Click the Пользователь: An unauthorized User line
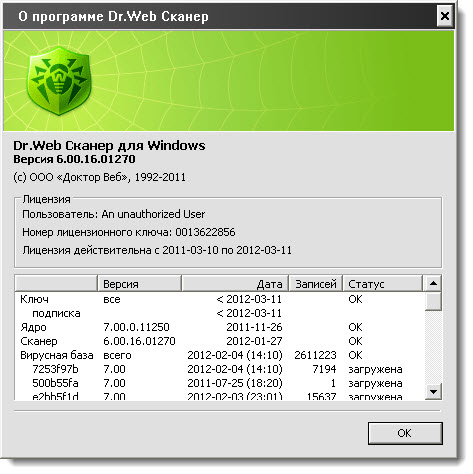473x474 pixels. pyautogui.click(x=114, y=214)
